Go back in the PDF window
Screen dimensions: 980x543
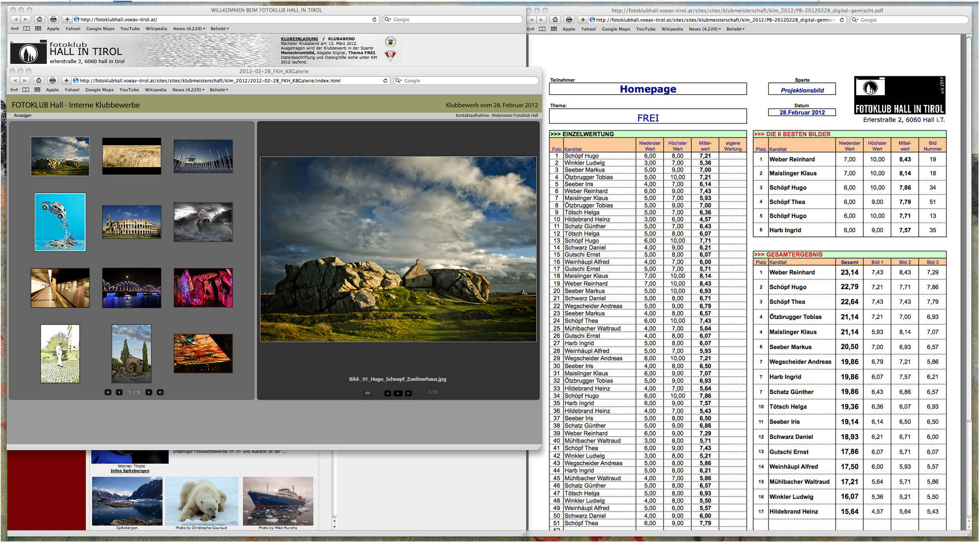pos(531,20)
